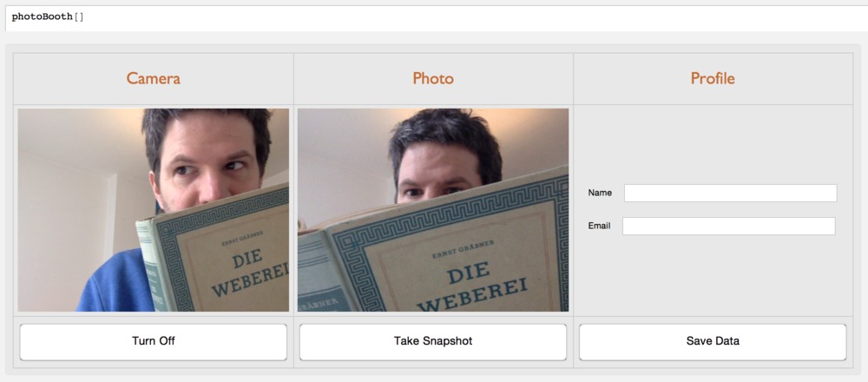
Task: Select the Camera column header
Action: 154,79
